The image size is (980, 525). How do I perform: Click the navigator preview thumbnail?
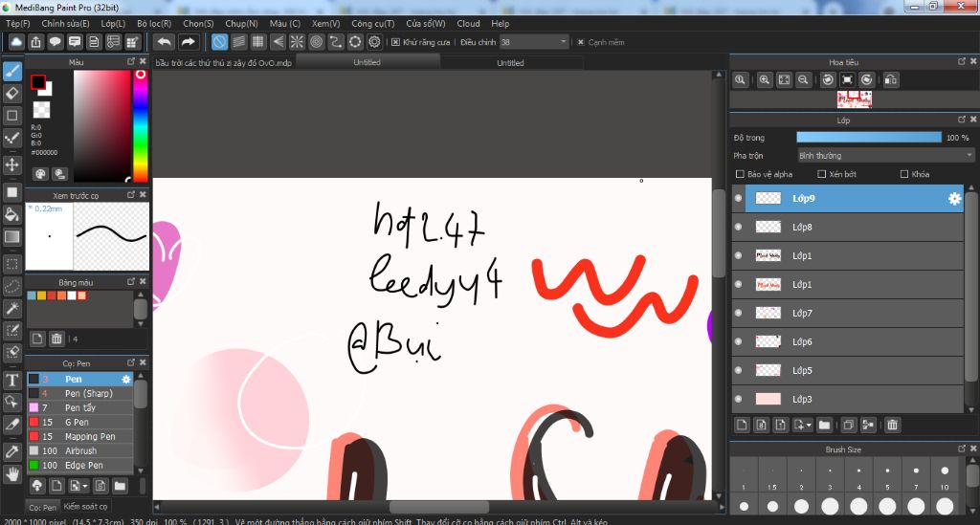(855, 99)
